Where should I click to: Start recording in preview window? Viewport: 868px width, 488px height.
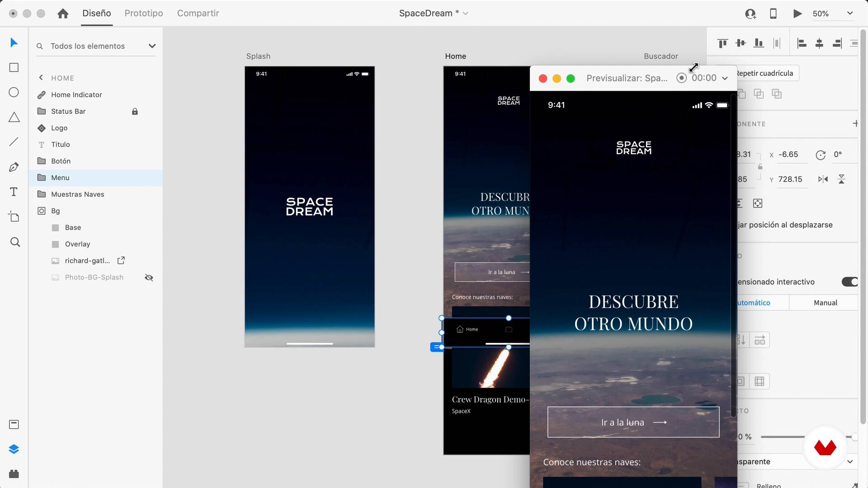point(681,78)
